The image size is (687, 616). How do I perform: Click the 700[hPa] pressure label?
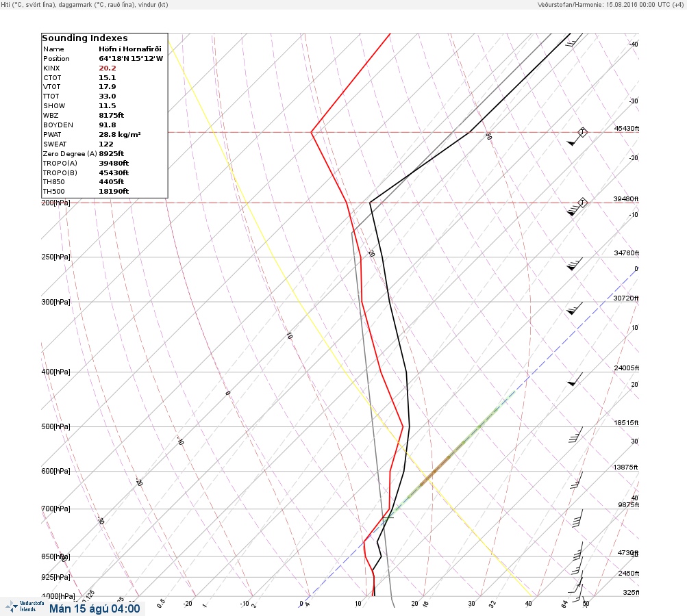point(55,509)
